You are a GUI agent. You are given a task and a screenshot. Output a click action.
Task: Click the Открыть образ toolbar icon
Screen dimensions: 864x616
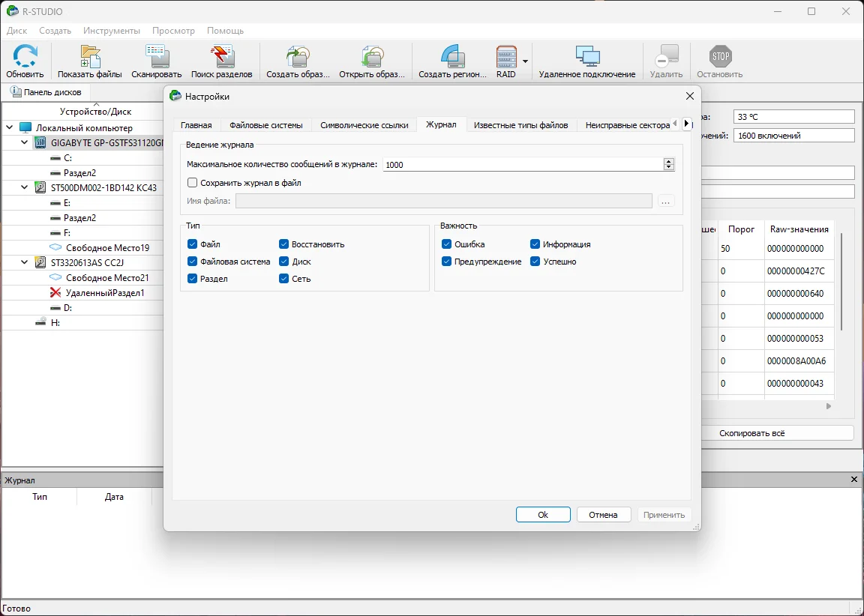[371, 58]
